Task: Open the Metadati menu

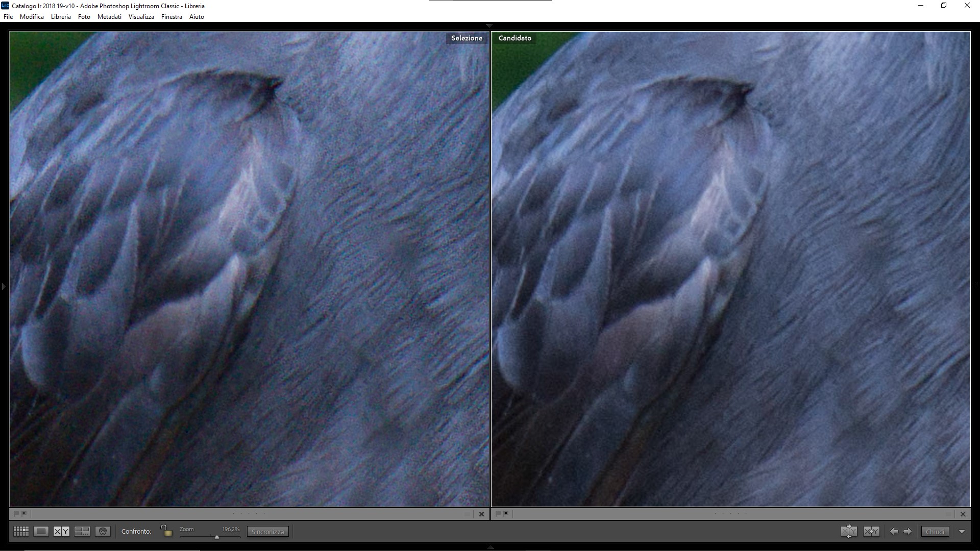Action: pyautogui.click(x=109, y=17)
